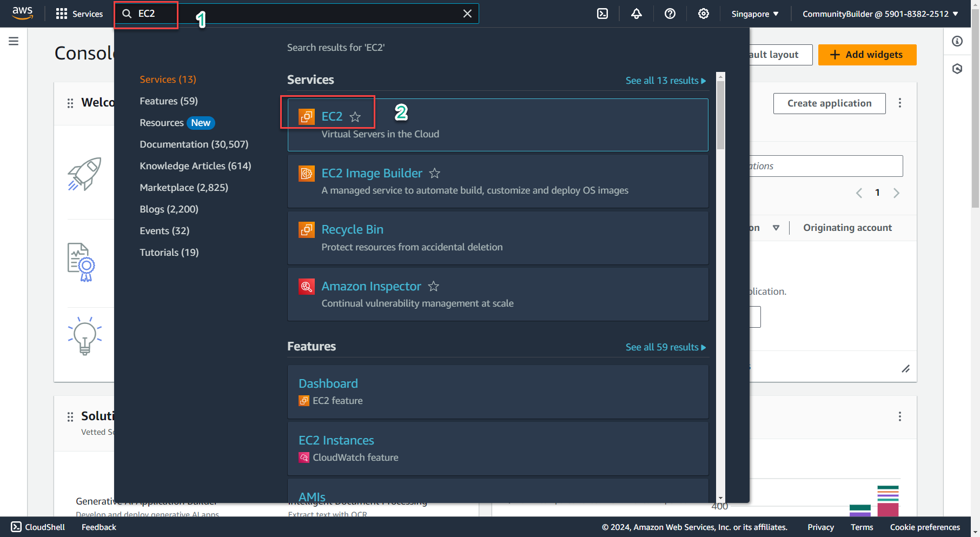
Task: Select Resources New filter
Action: pyautogui.click(x=177, y=123)
